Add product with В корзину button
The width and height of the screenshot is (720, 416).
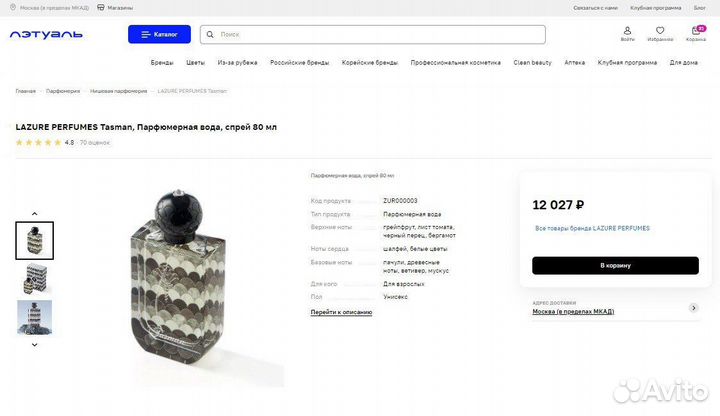[615, 265]
